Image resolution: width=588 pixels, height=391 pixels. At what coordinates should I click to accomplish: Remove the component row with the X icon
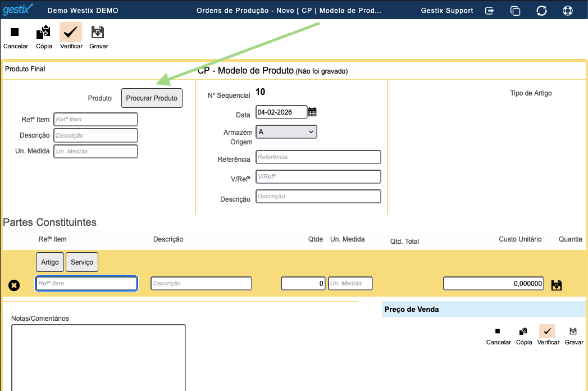(14, 285)
